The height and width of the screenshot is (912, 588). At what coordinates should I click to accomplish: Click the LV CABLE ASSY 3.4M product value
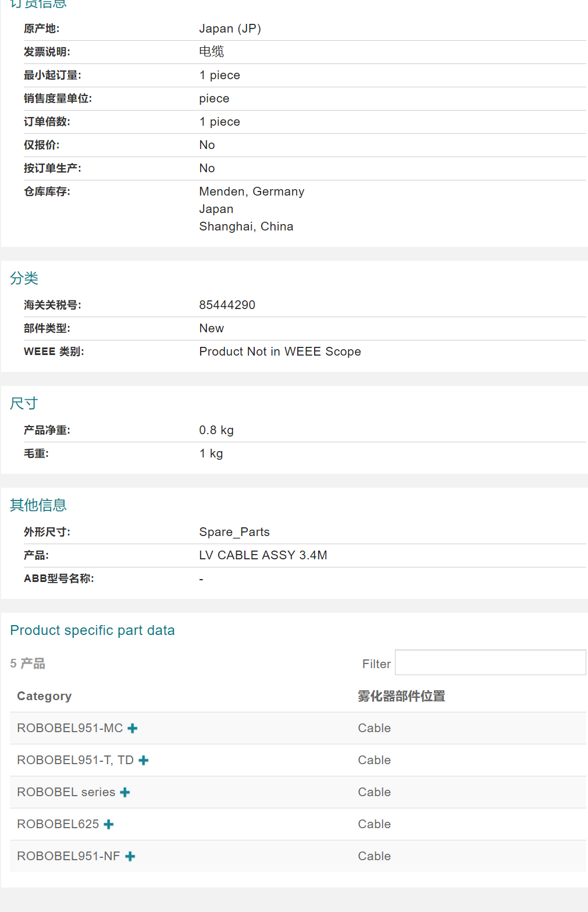coord(263,555)
